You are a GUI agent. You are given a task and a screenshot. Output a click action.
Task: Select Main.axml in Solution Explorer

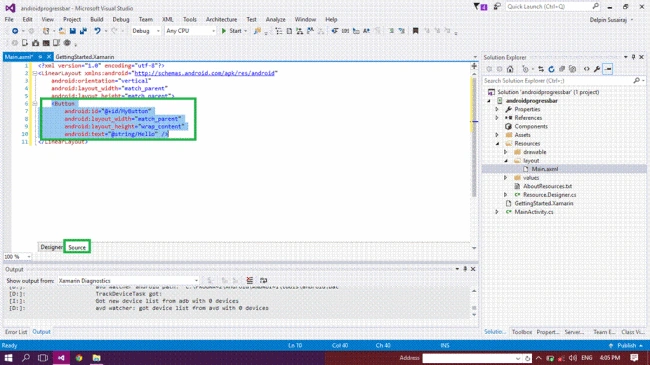click(545, 169)
